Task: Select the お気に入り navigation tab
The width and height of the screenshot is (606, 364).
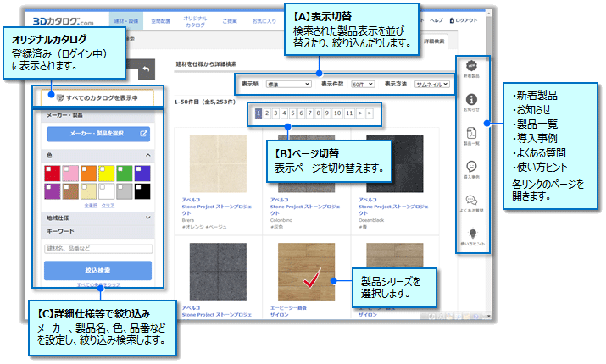Action: pyautogui.click(x=264, y=21)
